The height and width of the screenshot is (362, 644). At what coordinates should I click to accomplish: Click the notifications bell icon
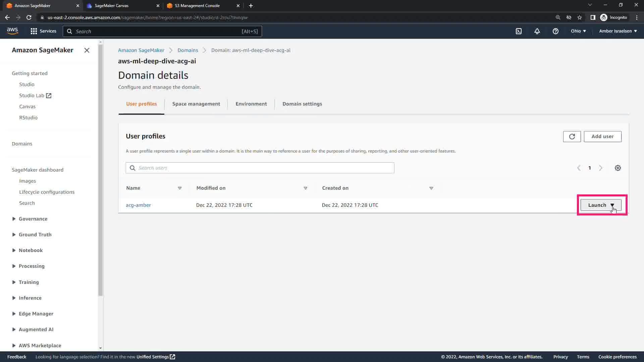tap(537, 31)
